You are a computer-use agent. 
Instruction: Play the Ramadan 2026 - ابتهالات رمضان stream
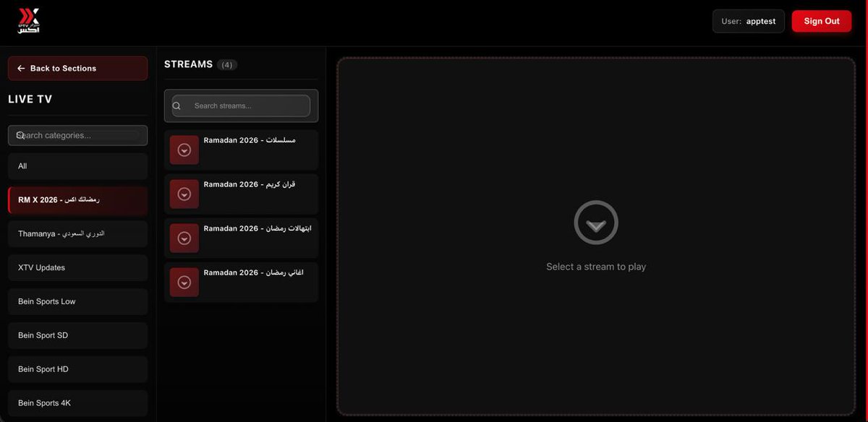click(241, 238)
